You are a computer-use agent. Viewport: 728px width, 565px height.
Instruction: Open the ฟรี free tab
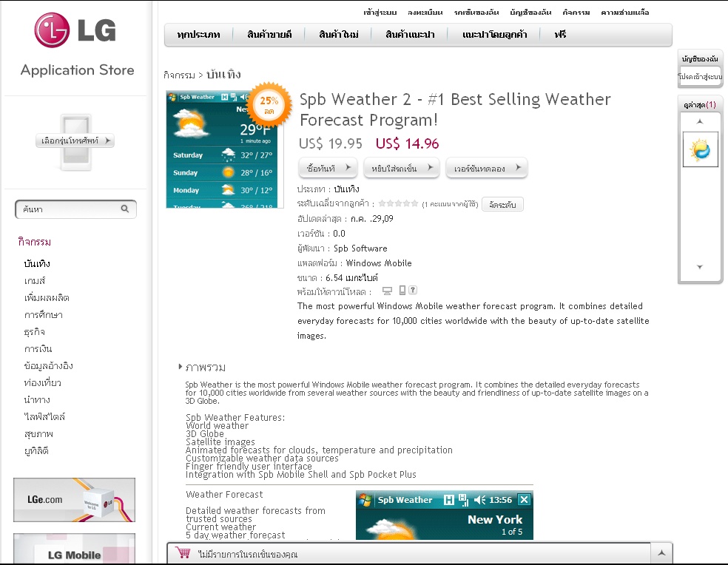[560, 34]
